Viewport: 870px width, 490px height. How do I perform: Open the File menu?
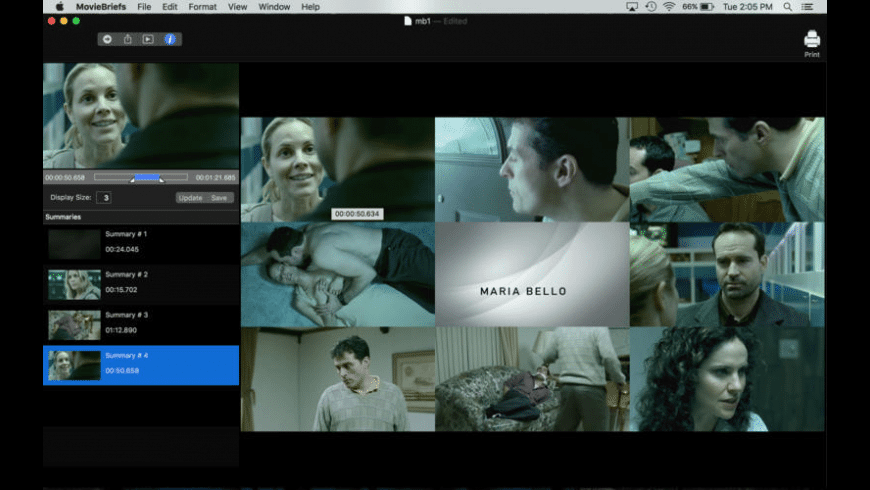point(144,7)
